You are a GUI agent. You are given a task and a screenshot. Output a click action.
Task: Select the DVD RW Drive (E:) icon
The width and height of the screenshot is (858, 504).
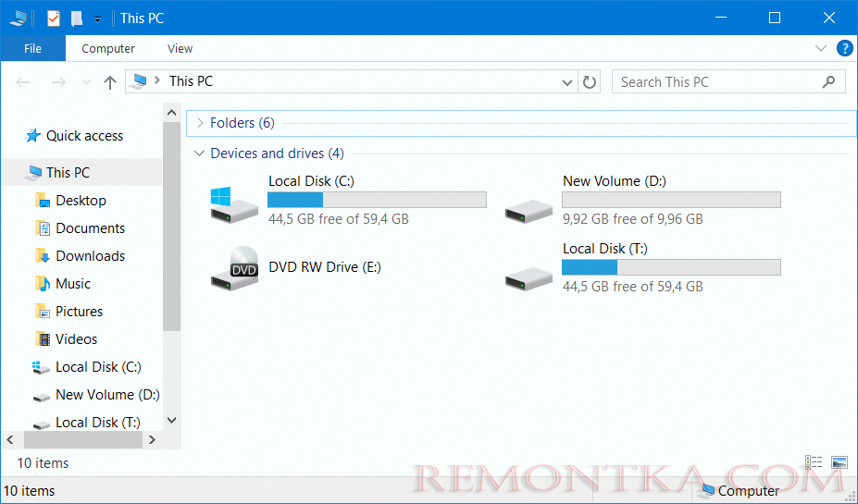click(x=234, y=268)
